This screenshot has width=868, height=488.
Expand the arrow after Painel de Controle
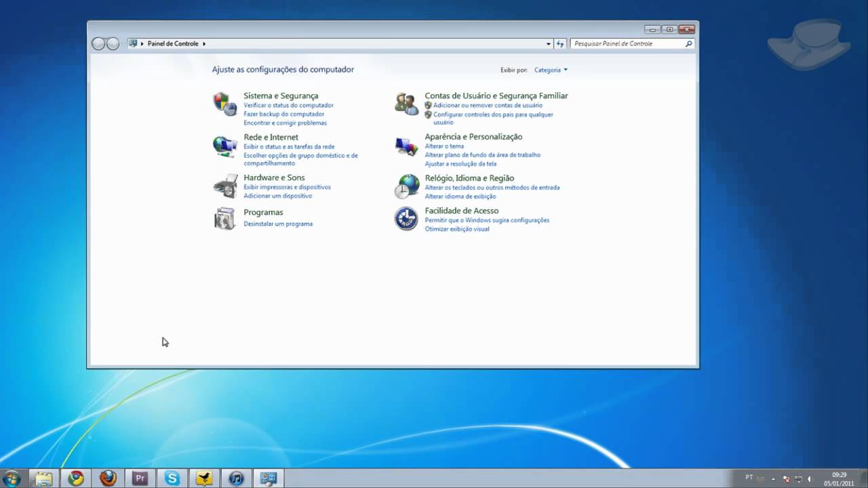point(204,43)
